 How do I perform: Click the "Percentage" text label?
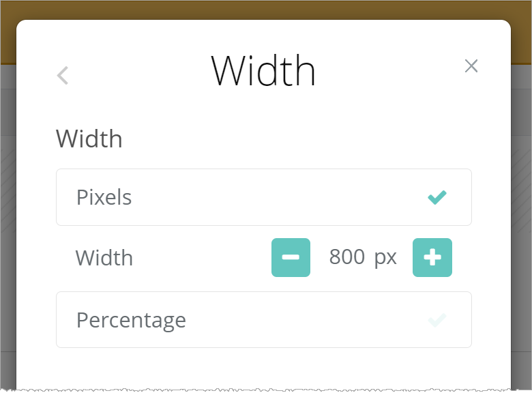(131, 320)
